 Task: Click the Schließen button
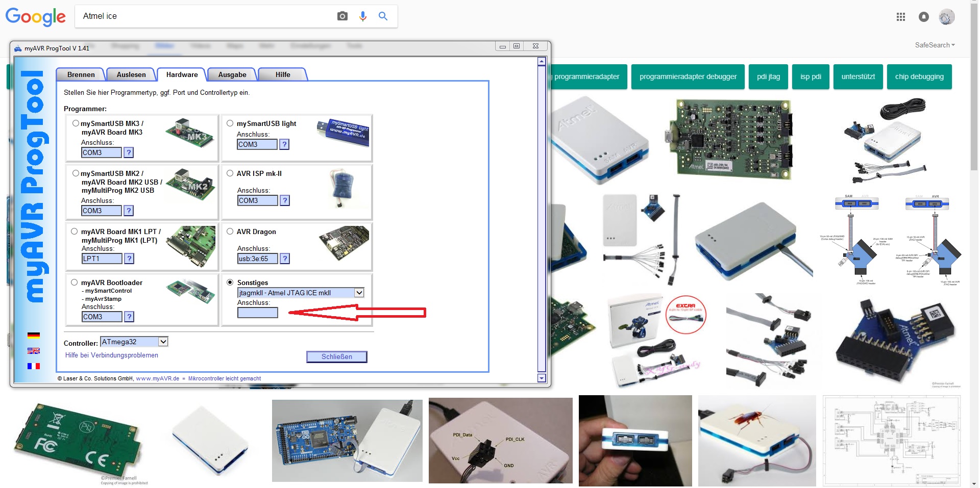tap(337, 356)
